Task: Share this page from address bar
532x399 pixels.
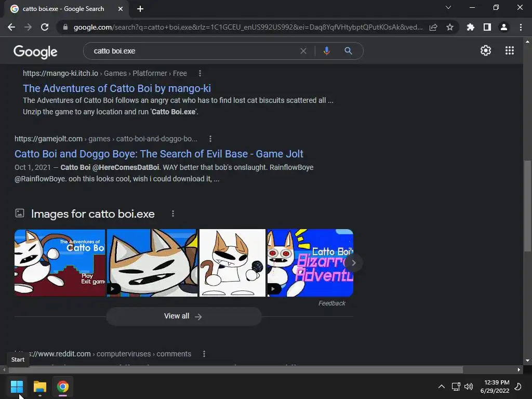Action: (433, 27)
